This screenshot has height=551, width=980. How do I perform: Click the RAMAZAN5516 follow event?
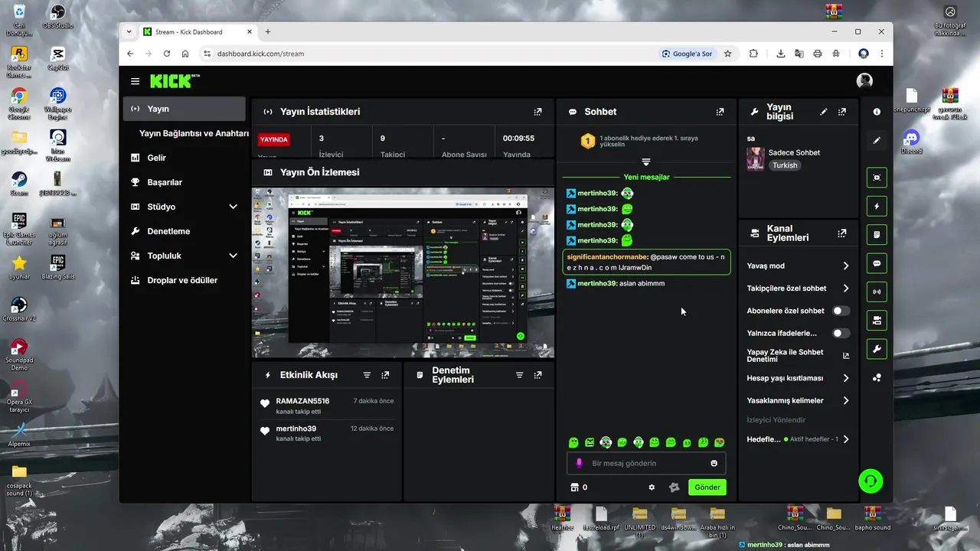[x=327, y=406]
